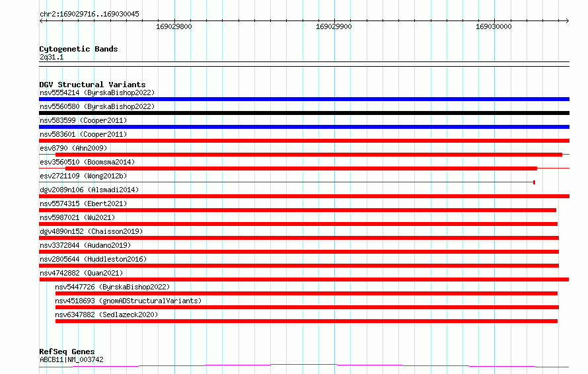The width and height of the screenshot is (588, 374).
Task: Click ruler position 169029900
Action: click(x=334, y=26)
